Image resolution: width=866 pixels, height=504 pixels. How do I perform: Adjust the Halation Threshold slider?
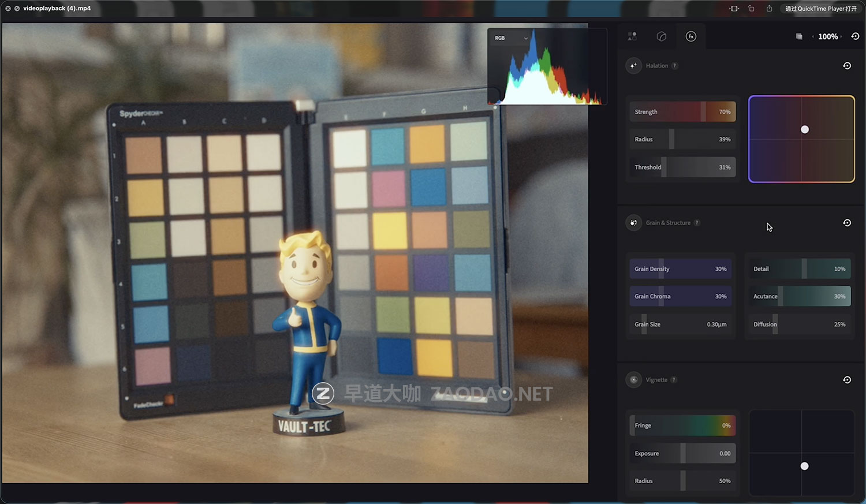(682, 167)
